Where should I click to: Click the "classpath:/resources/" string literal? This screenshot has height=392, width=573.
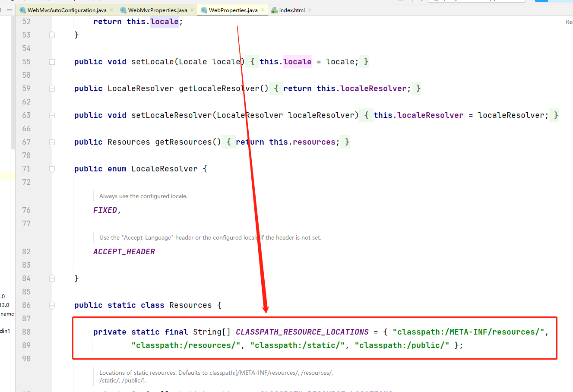186,345
